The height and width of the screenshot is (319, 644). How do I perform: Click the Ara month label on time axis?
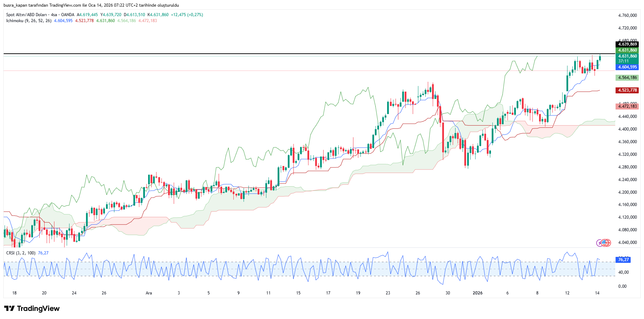tap(149, 293)
